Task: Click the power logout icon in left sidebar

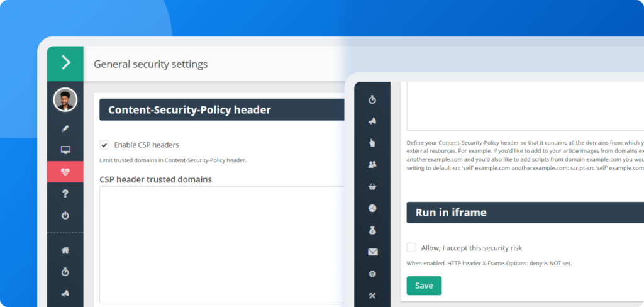Action: click(x=65, y=215)
